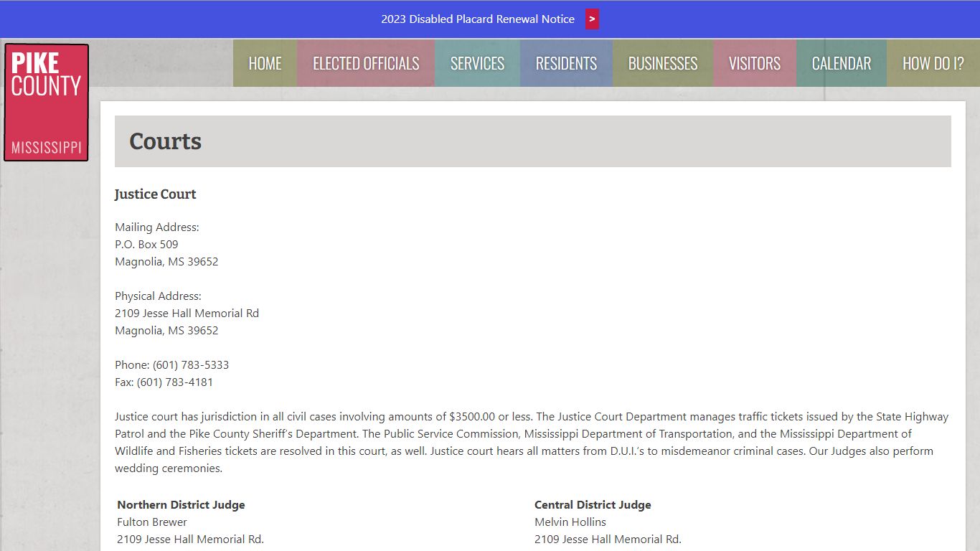
Task: Go to the Home menu item
Action: click(x=265, y=63)
